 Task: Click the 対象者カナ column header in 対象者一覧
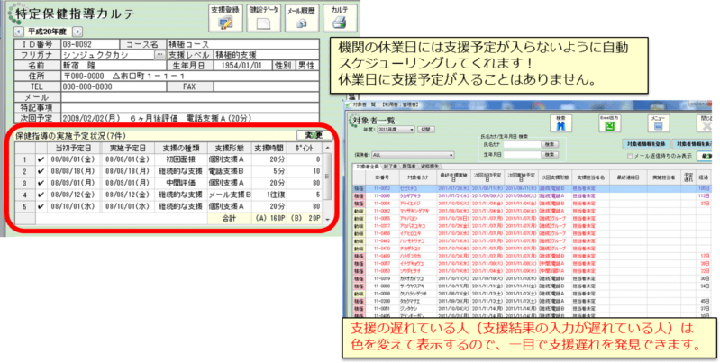tap(417, 177)
